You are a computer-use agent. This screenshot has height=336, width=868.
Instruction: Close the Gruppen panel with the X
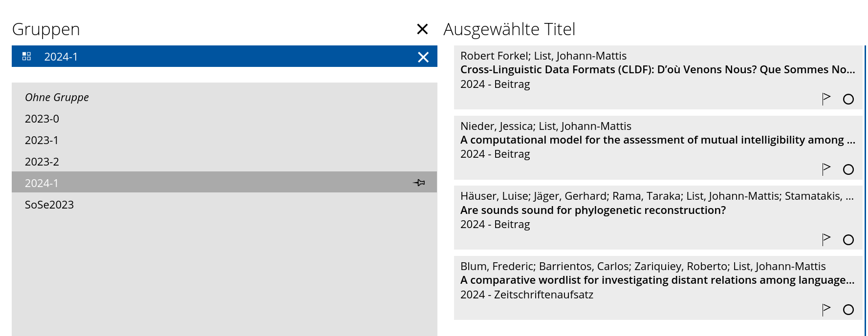click(422, 29)
